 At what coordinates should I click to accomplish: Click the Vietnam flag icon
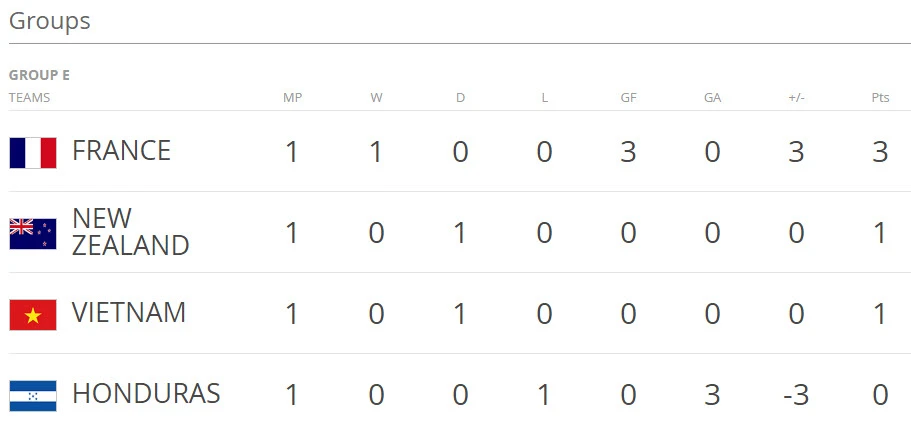coord(33,314)
